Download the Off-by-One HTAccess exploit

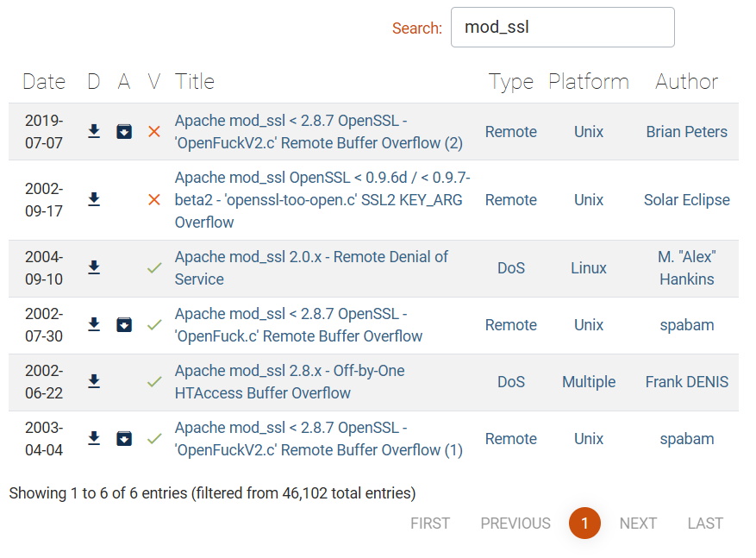94,381
